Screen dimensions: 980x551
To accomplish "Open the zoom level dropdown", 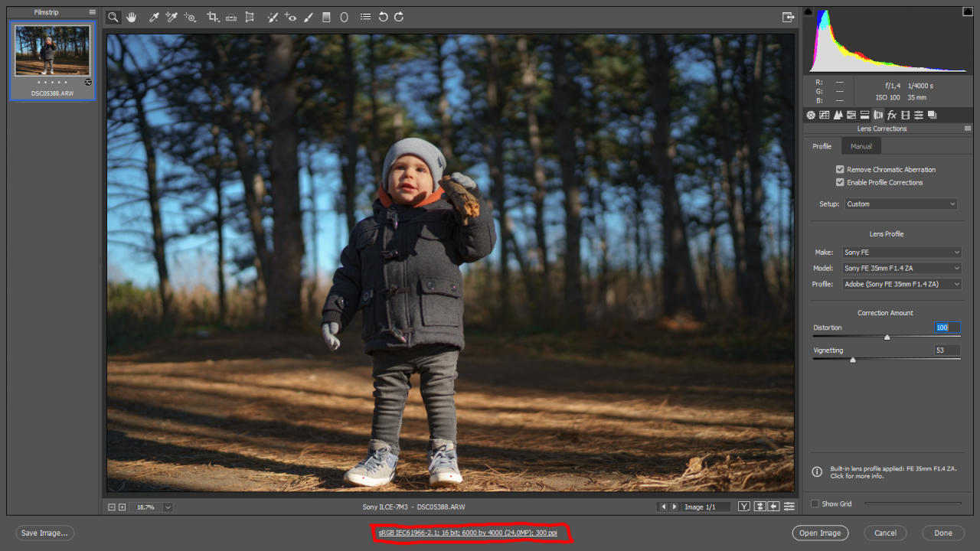I will pos(168,507).
